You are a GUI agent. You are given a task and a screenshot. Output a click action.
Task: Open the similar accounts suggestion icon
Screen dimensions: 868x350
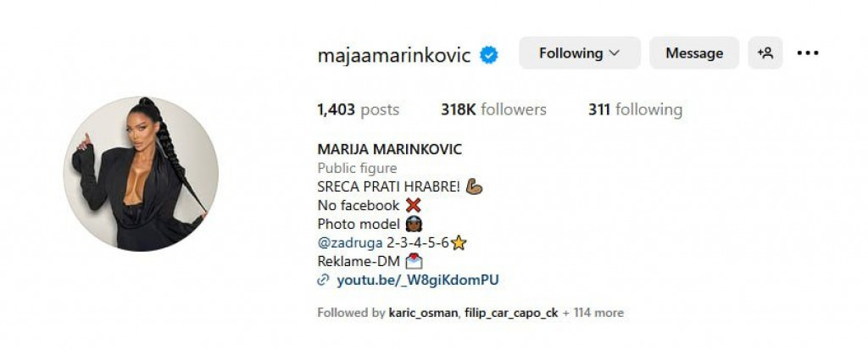click(765, 53)
